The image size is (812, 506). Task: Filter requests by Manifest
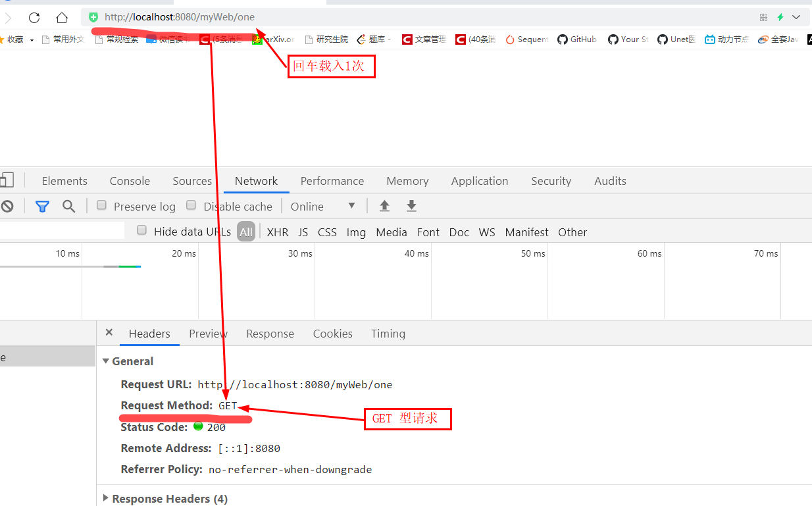tap(526, 232)
